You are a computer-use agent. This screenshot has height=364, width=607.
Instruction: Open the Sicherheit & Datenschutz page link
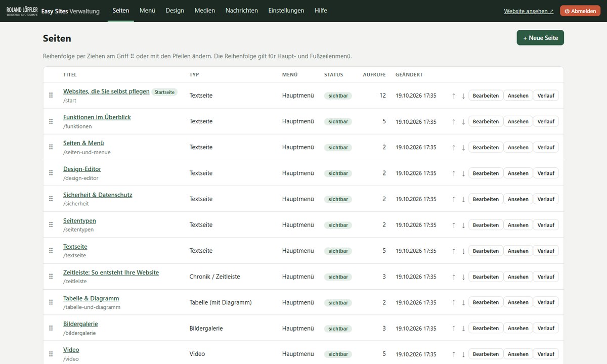tap(98, 195)
